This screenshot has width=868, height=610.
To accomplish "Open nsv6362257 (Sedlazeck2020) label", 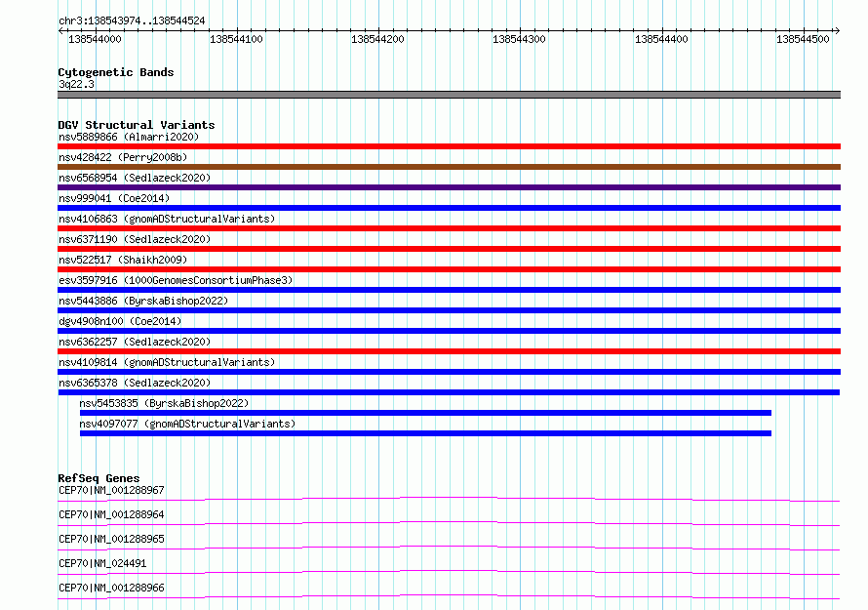I will click(135, 342).
